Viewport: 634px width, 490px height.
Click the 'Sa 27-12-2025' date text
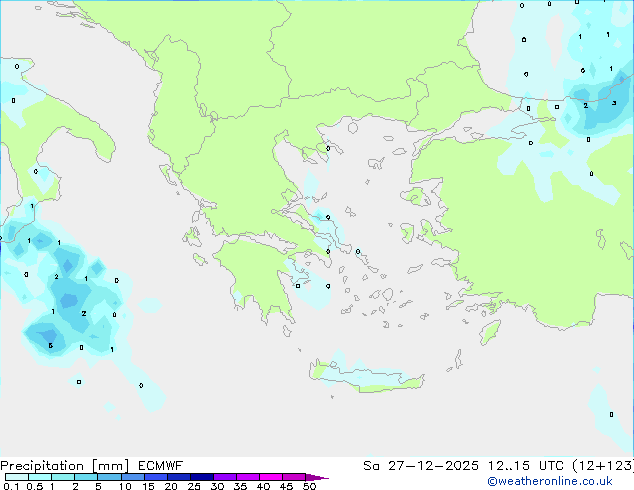coord(421,466)
